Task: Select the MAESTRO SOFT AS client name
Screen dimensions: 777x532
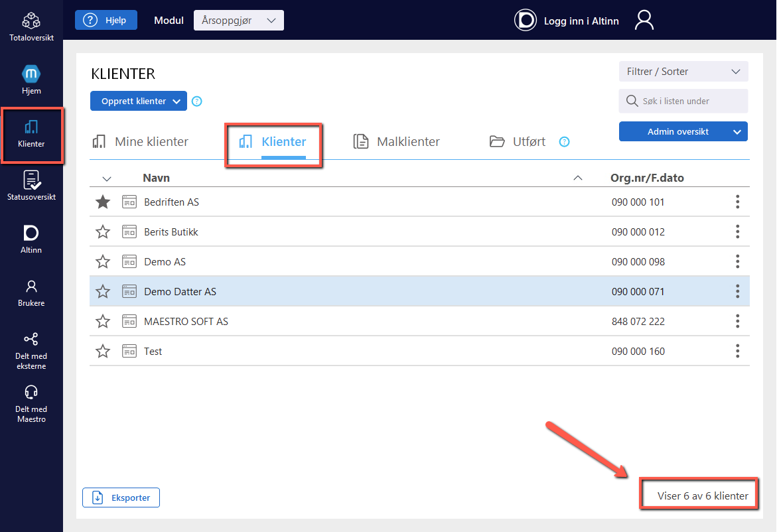Action: coord(186,322)
